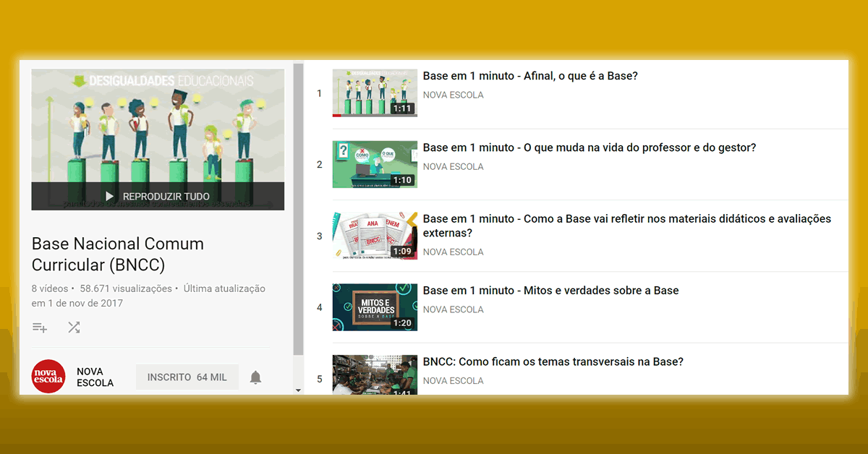Click the Inscrito 64 mil subscribe button
This screenshot has height=454, width=868.
pyautogui.click(x=187, y=377)
